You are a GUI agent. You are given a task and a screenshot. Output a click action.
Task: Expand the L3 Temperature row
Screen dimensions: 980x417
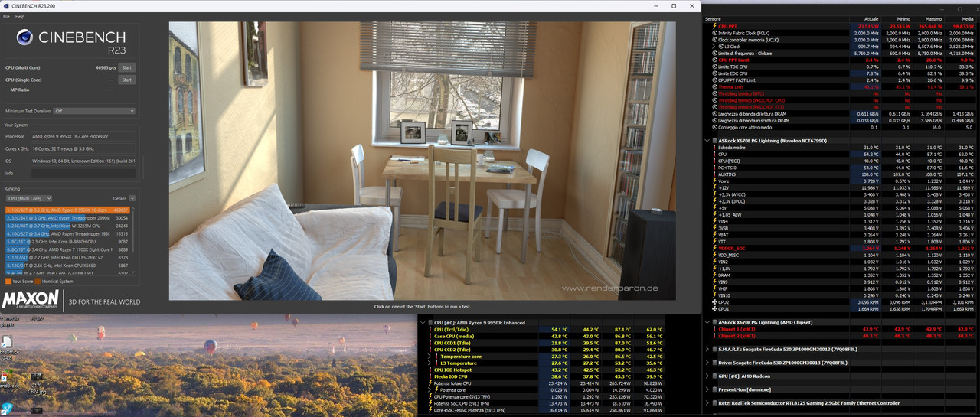[x=430, y=363]
